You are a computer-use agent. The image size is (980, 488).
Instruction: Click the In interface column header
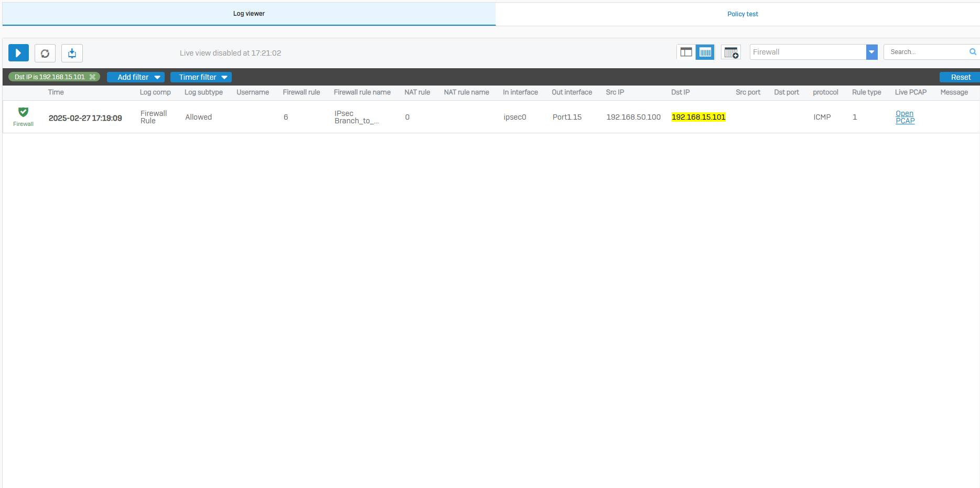[521, 92]
